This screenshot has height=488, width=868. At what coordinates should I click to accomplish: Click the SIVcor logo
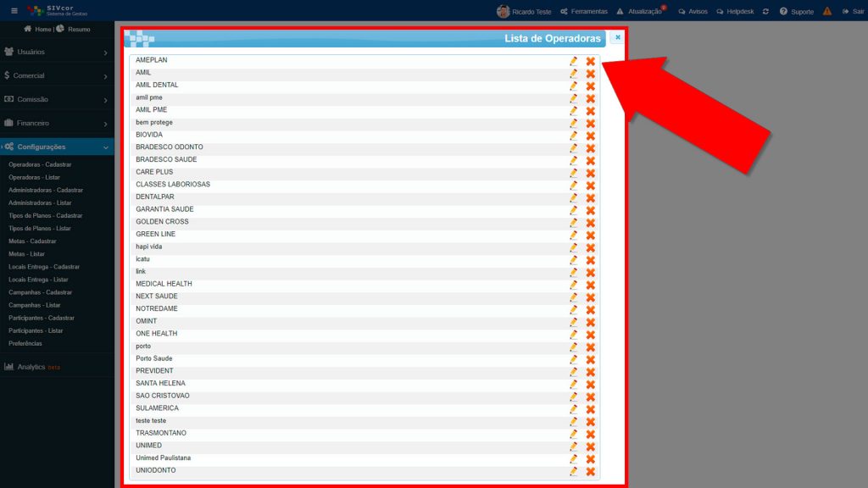click(x=58, y=10)
